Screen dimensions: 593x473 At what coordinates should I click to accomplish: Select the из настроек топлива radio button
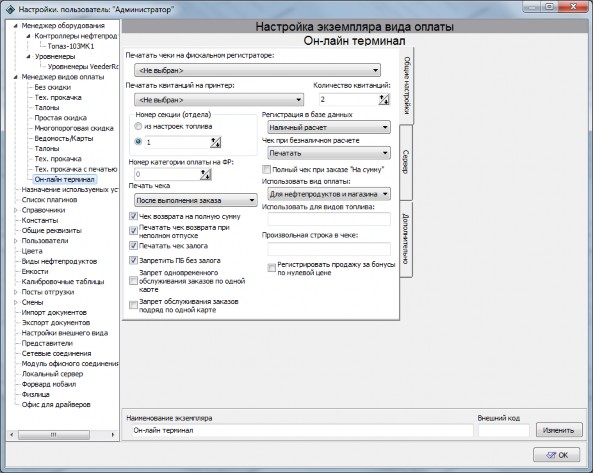coord(138,126)
